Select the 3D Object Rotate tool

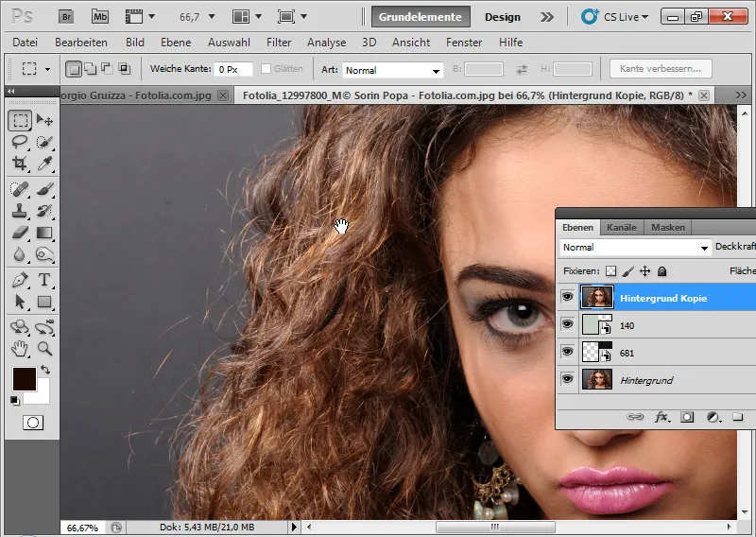click(x=20, y=327)
